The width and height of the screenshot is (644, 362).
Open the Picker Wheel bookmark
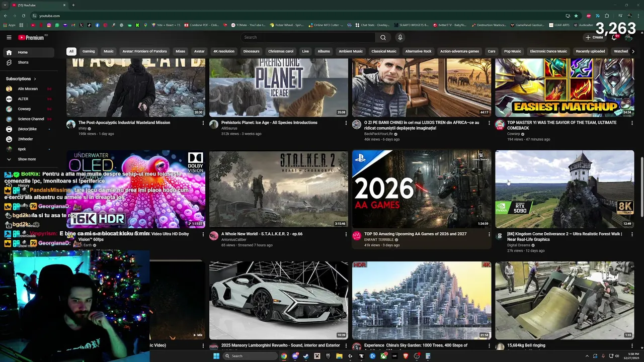[x=287, y=25]
